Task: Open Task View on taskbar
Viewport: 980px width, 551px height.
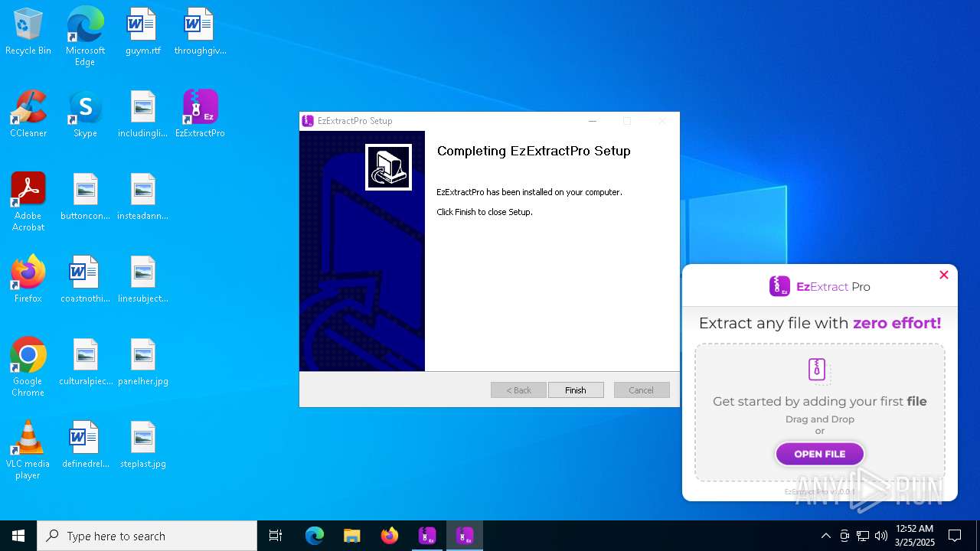Action: [276, 536]
